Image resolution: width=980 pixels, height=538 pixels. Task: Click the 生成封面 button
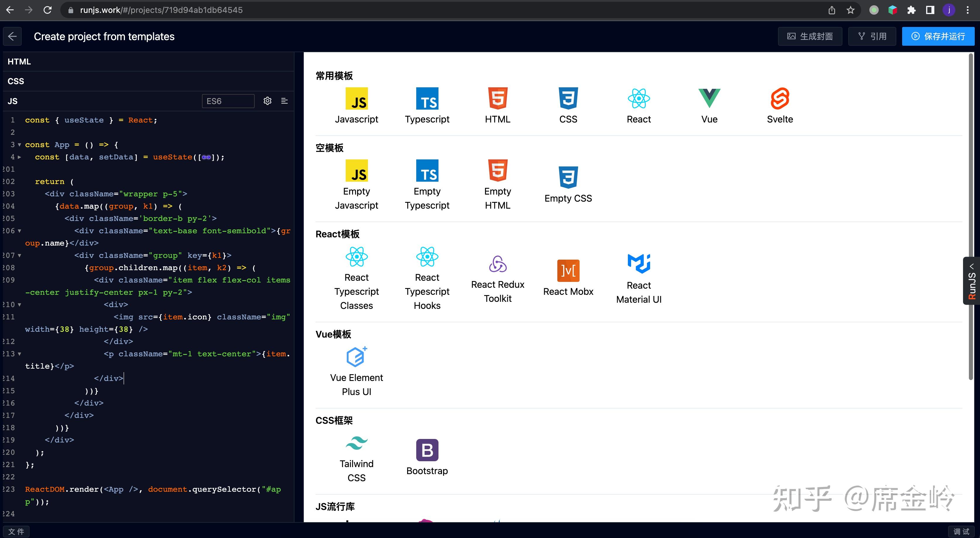(810, 36)
